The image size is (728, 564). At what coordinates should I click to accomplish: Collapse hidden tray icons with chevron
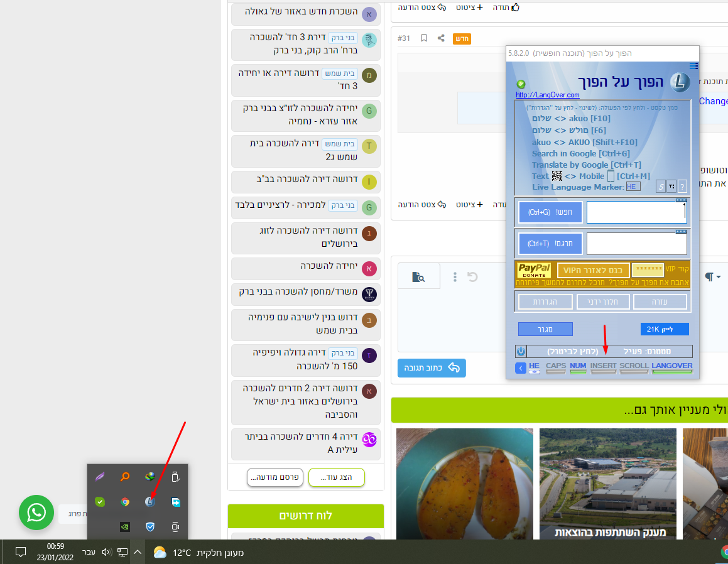138,552
